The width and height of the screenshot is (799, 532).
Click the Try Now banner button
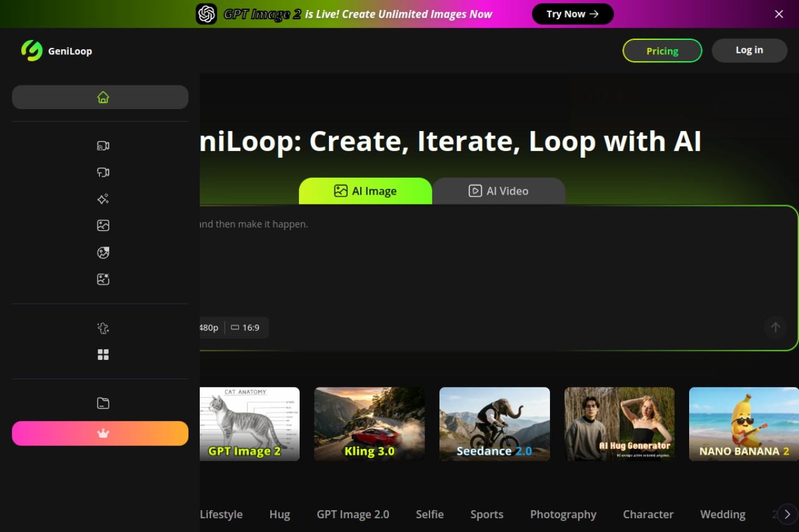click(572, 14)
